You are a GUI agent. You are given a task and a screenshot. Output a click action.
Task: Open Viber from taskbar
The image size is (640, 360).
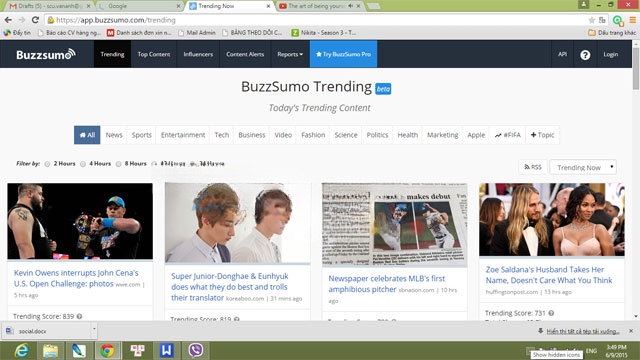196,351
